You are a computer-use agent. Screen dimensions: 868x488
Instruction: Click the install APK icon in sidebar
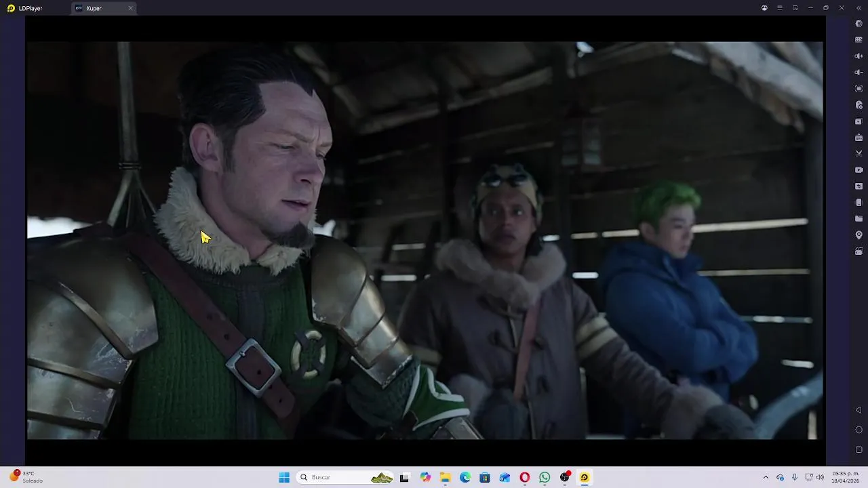point(859,138)
